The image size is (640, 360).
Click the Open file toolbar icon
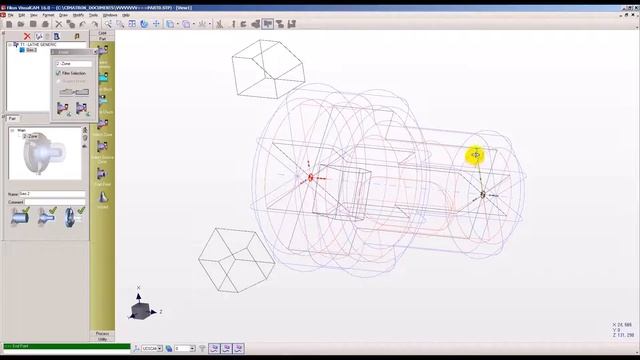coord(21,24)
